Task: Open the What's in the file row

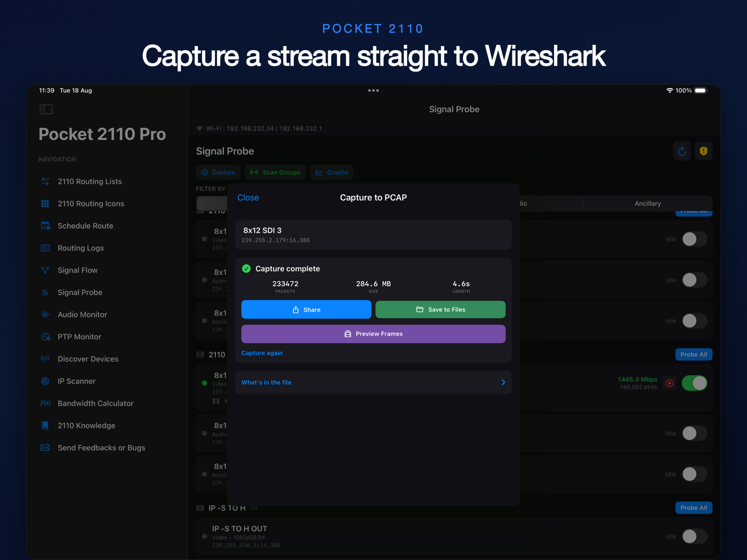Action: click(373, 382)
